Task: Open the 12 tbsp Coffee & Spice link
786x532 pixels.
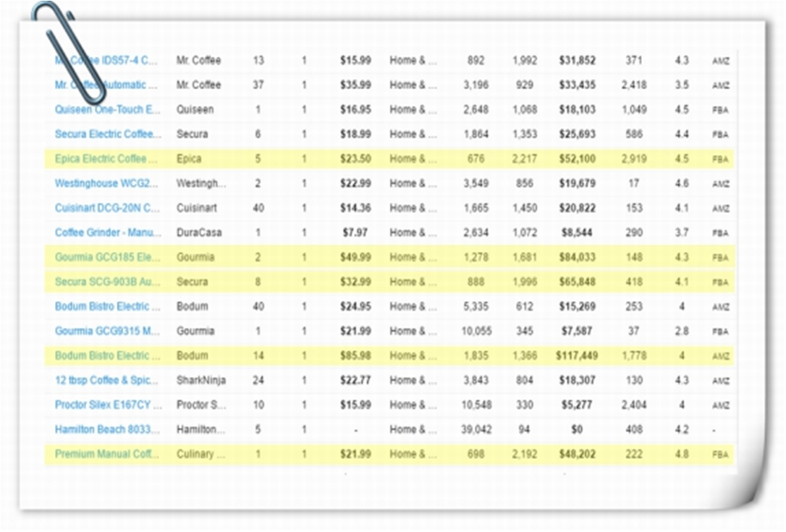Action: [107, 381]
